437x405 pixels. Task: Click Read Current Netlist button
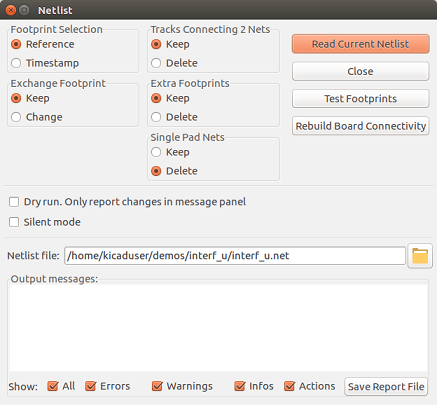(360, 44)
